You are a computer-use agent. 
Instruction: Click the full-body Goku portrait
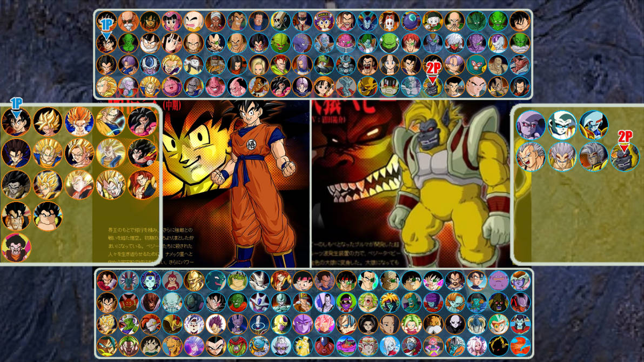coord(254,183)
